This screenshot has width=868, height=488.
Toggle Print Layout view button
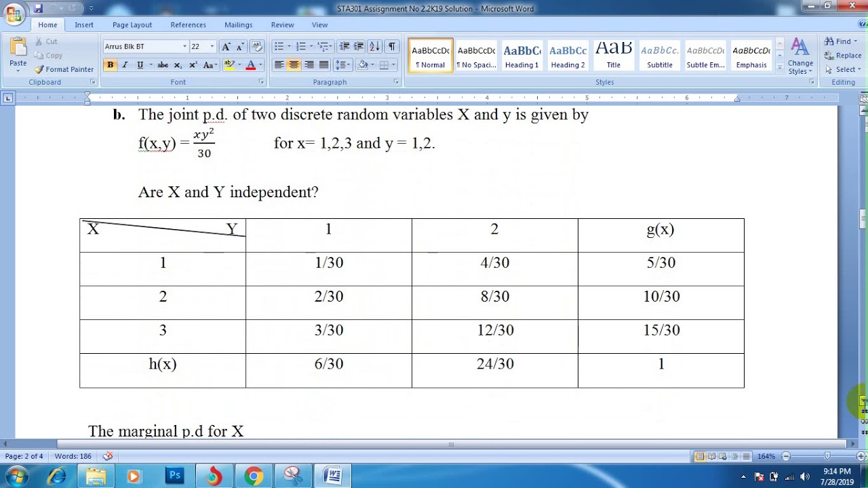700,456
